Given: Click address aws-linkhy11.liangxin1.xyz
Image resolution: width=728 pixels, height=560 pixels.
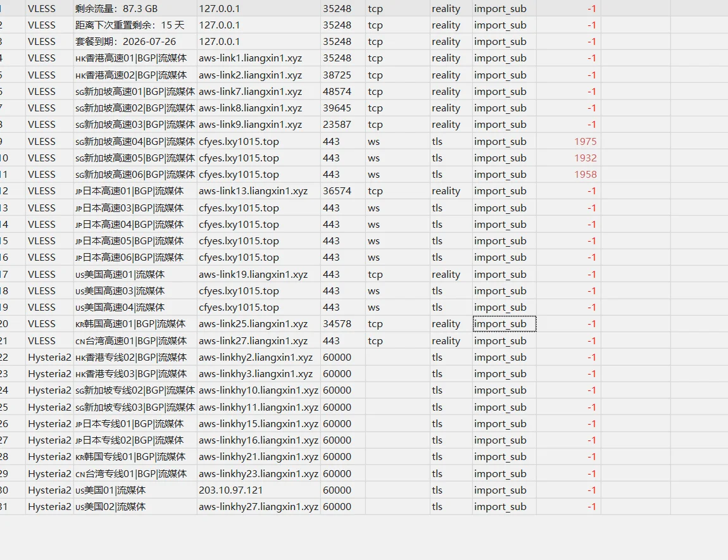Looking at the screenshot, I should (x=259, y=408).
